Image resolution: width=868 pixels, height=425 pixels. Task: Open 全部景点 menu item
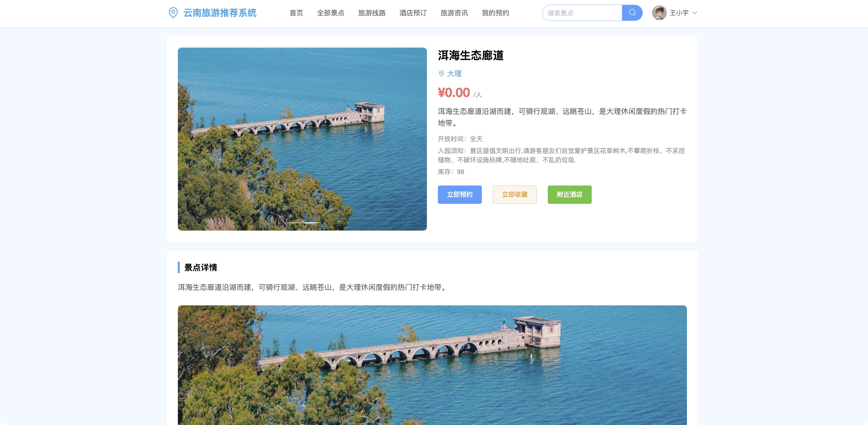point(331,13)
